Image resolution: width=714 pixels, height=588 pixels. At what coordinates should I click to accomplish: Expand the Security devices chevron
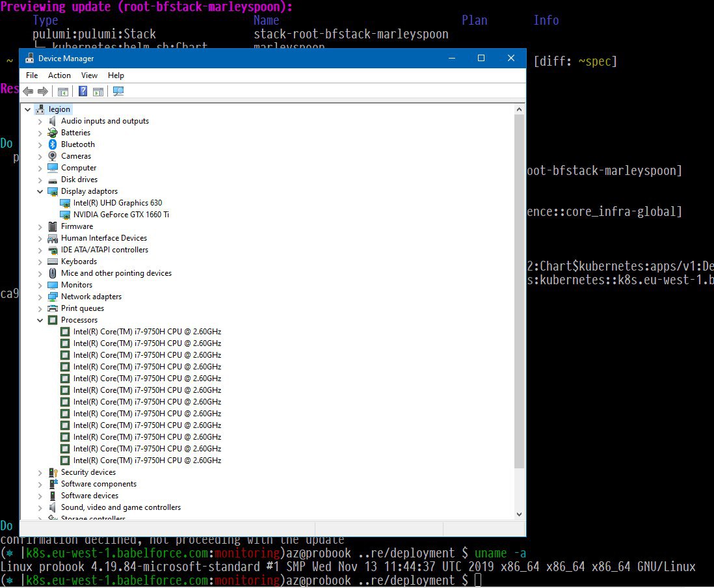(x=40, y=473)
